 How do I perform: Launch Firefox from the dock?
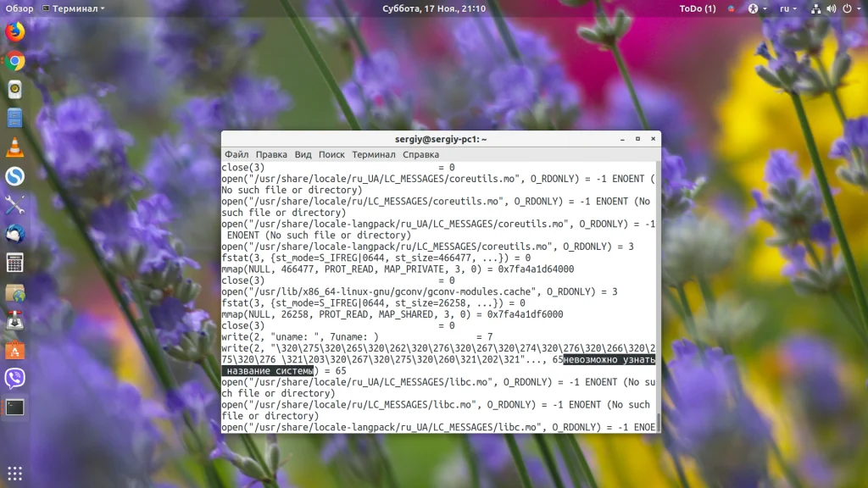[15, 31]
